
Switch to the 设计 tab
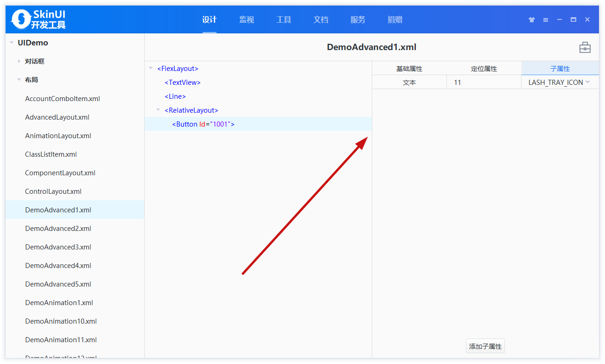click(x=210, y=19)
